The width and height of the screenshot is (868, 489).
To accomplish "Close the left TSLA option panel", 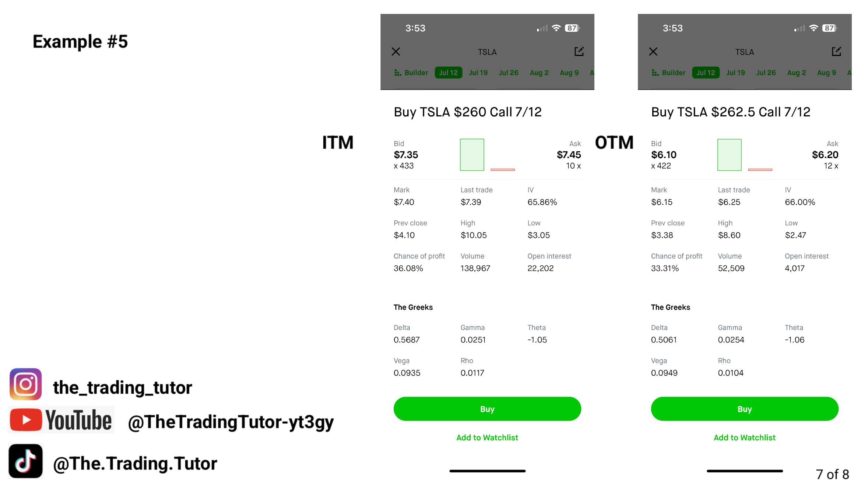I will [396, 52].
